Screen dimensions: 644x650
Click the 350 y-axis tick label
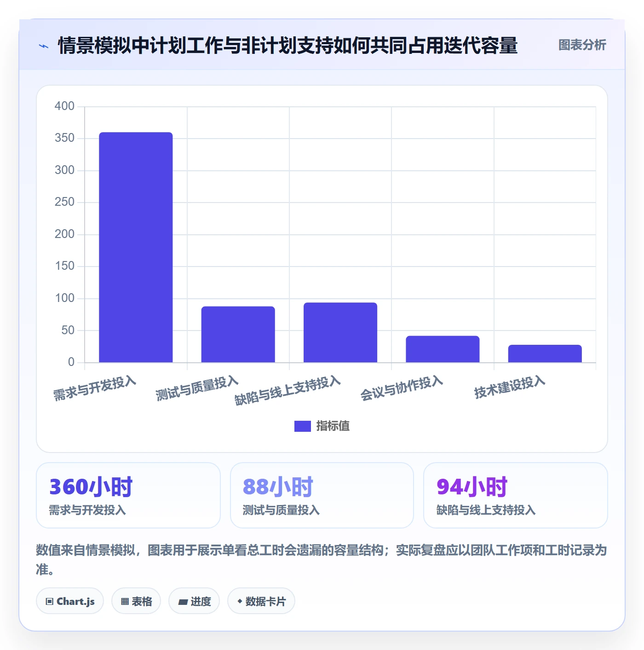[64, 138]
